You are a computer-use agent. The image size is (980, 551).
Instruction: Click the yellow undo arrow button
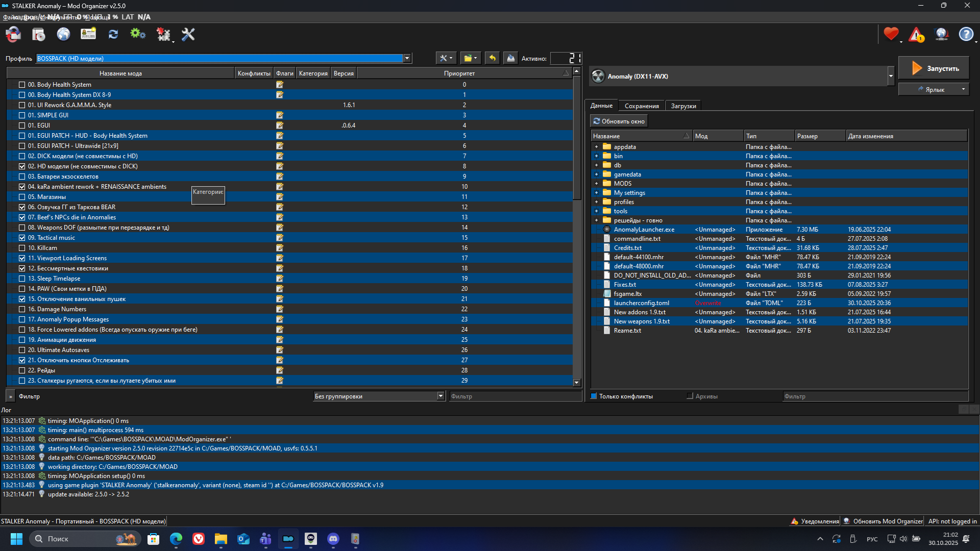[x=492, y=58]
